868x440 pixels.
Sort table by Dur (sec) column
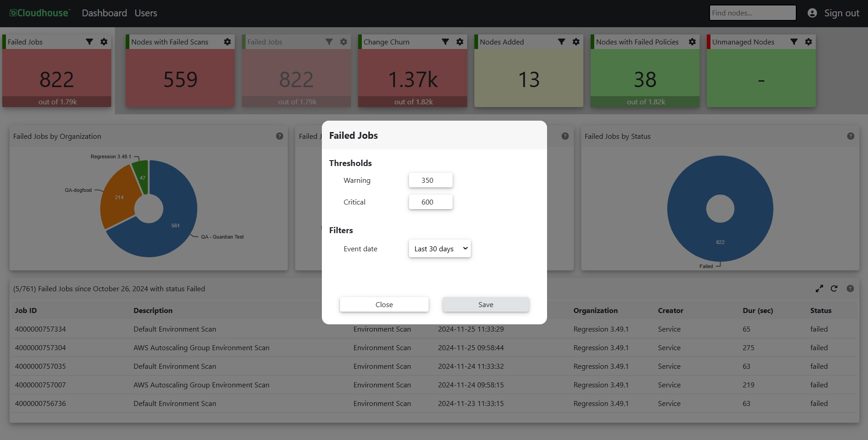[758, 311]
